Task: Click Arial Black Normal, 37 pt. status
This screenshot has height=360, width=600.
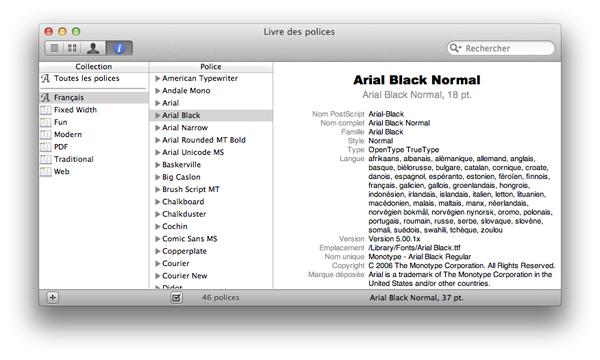Action: [416, 298]
